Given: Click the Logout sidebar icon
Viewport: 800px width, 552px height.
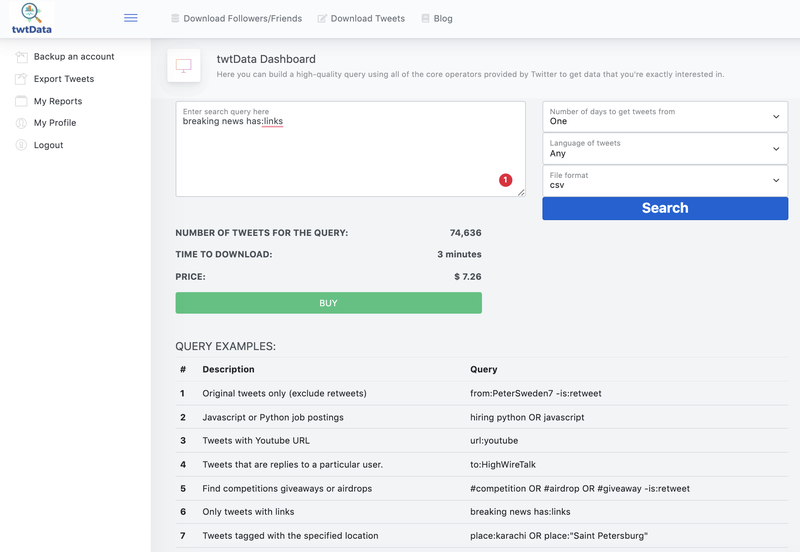Looking at the screenshot, I should [21, 145].
